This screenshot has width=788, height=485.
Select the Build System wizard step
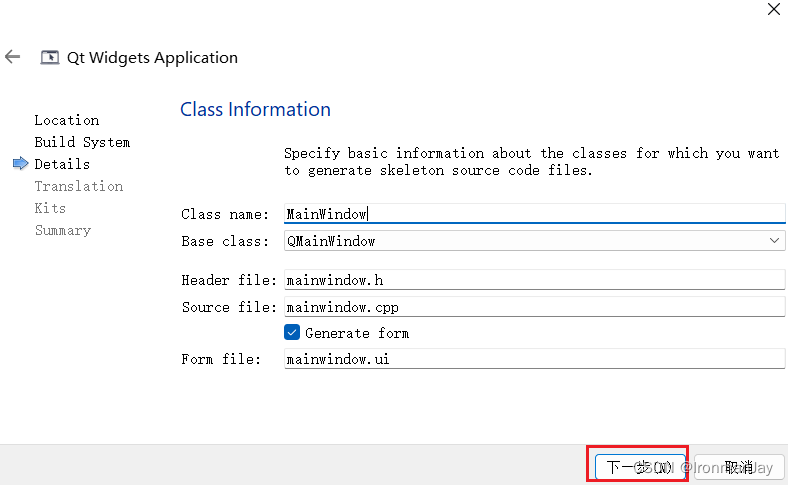click(x=82, y=142)
